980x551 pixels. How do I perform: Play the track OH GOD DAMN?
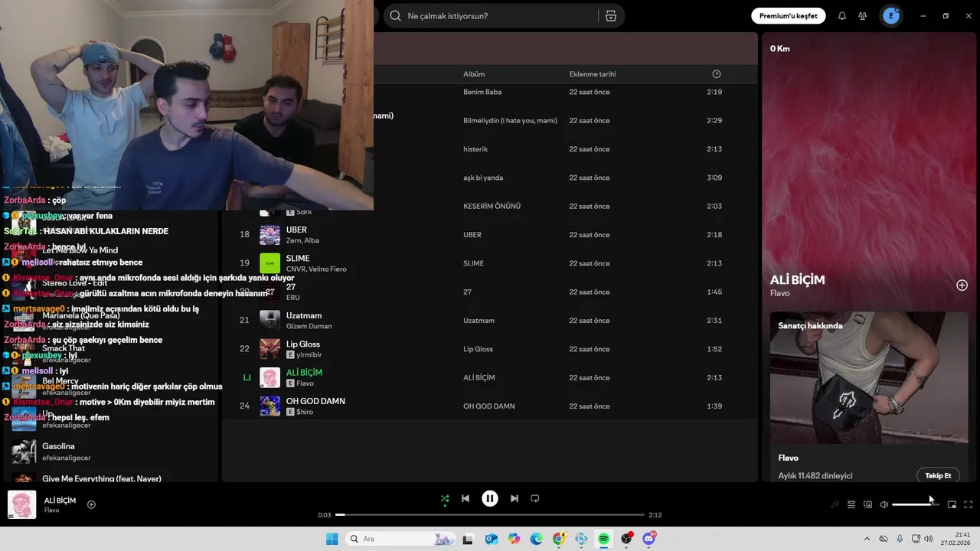pyautogui.click(x=315, y=401)
